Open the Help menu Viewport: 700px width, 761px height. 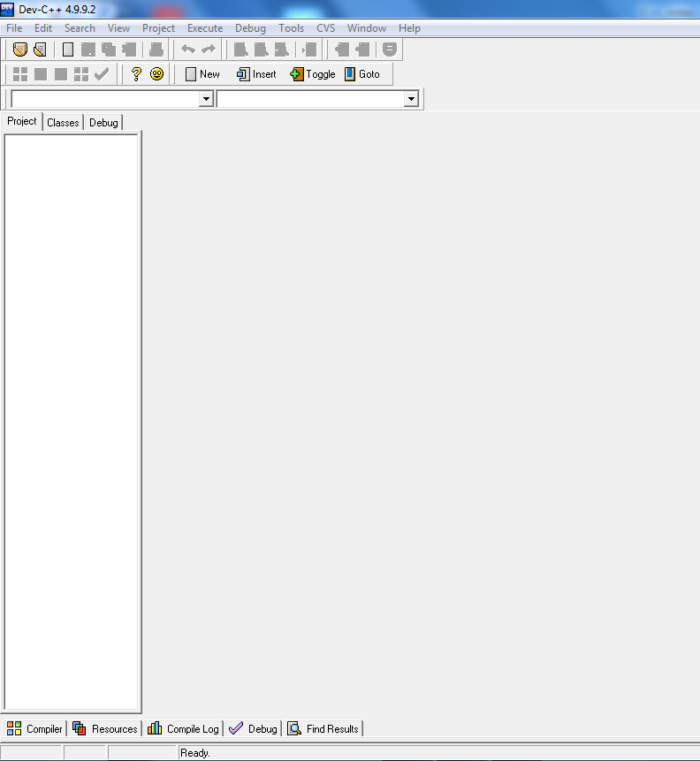(409, 28)
